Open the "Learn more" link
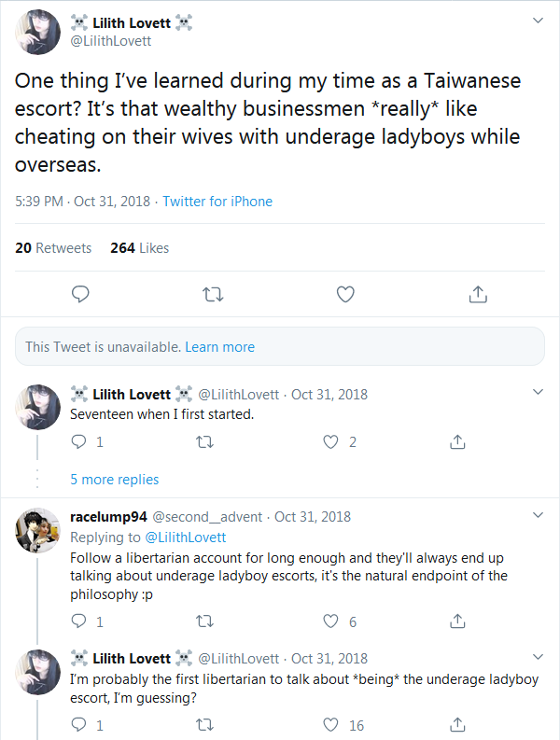The height and width of the screenshot is (740, 560). pos(219,347)
